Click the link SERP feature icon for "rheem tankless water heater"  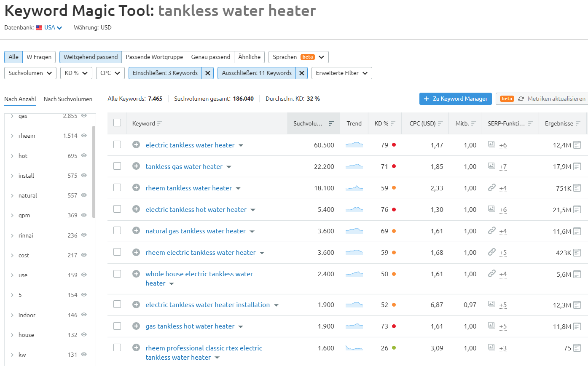click(x=491, y=187)
